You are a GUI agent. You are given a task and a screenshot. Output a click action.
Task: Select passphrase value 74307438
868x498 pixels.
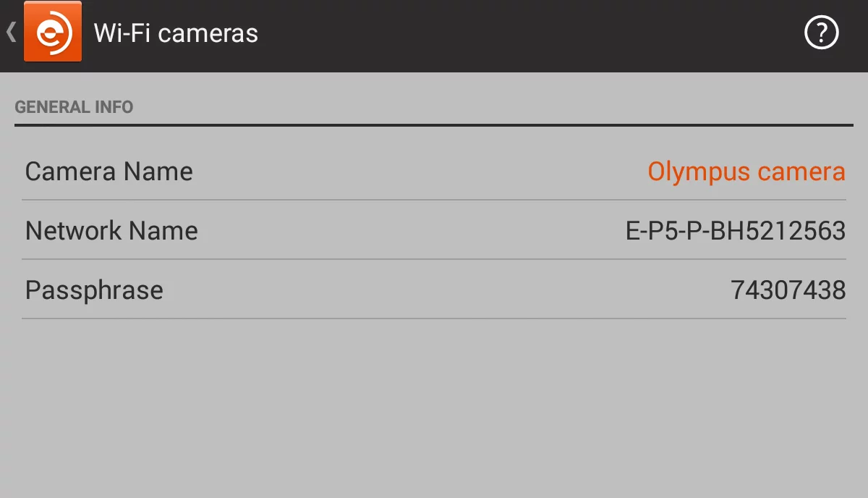[x=788, y=290]
